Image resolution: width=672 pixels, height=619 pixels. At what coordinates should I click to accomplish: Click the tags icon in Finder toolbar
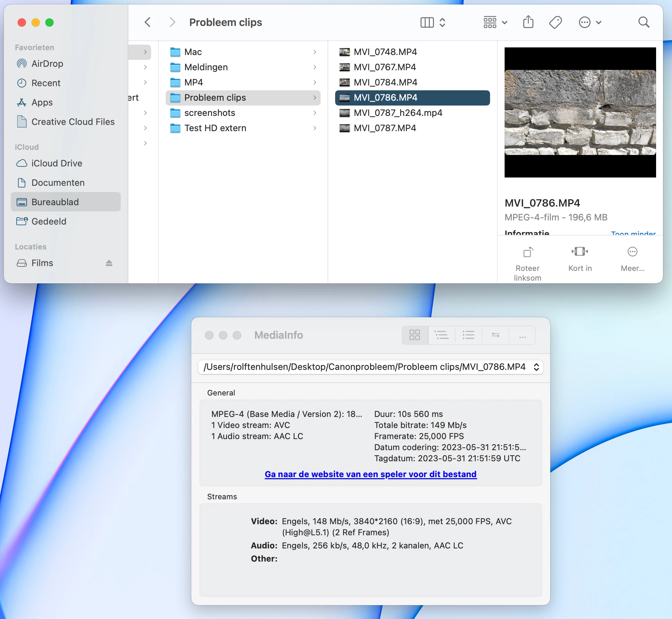click(555, 22)
